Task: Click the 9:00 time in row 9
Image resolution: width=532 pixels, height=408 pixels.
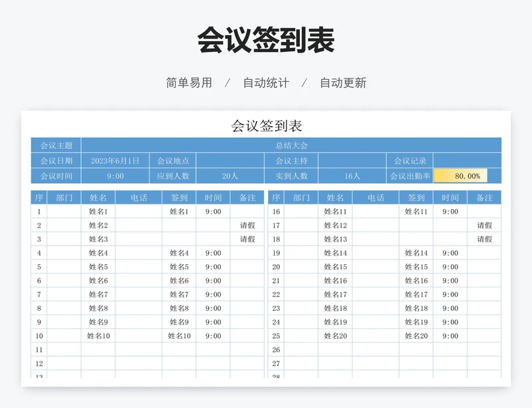Action: tap(213, 322)
